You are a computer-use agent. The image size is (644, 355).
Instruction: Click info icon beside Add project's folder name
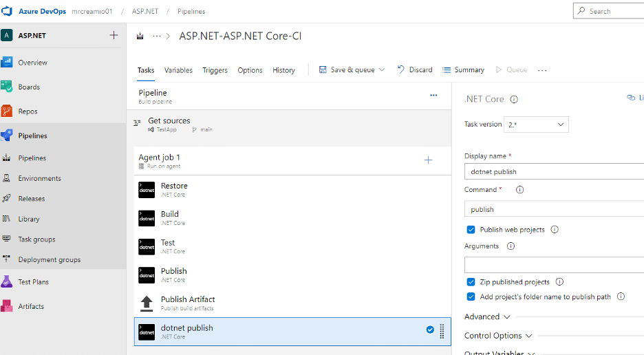621,297
